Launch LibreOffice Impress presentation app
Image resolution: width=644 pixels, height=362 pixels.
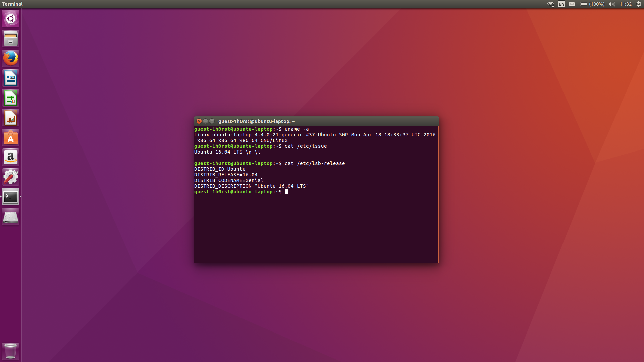point(11,118)
